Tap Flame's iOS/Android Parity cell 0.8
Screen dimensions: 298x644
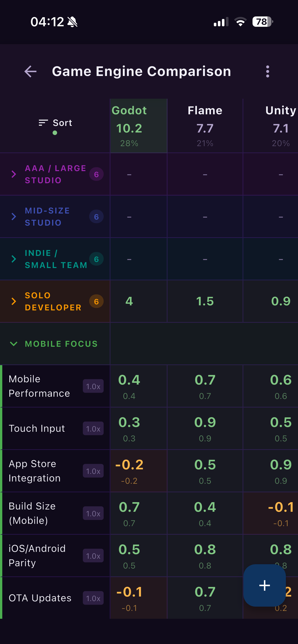[x=205, y=556]
